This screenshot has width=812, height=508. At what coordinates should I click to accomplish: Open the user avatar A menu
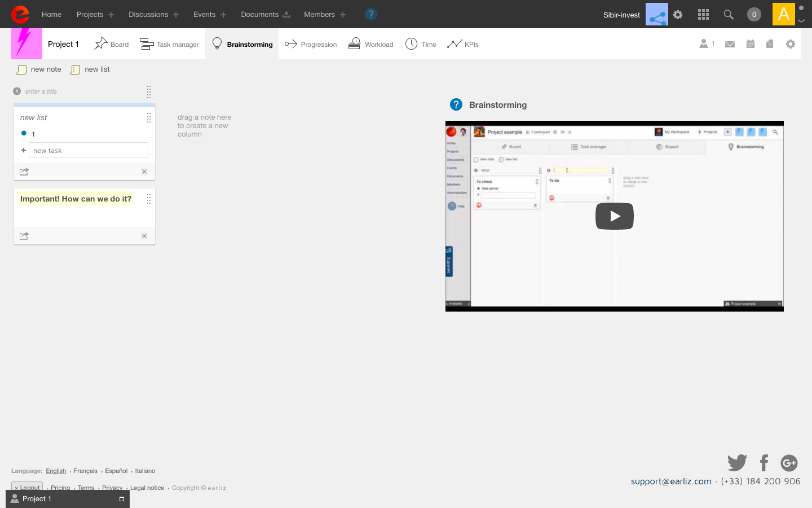tap(784, 14)
